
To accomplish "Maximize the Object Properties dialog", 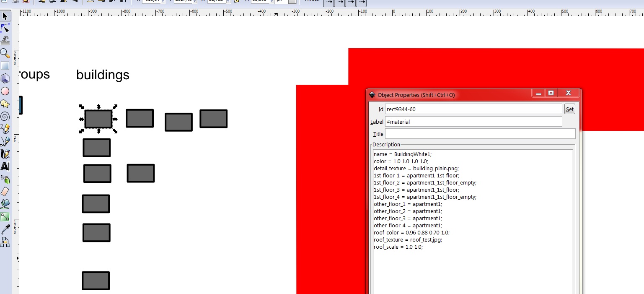I will (x=551, y=93).
